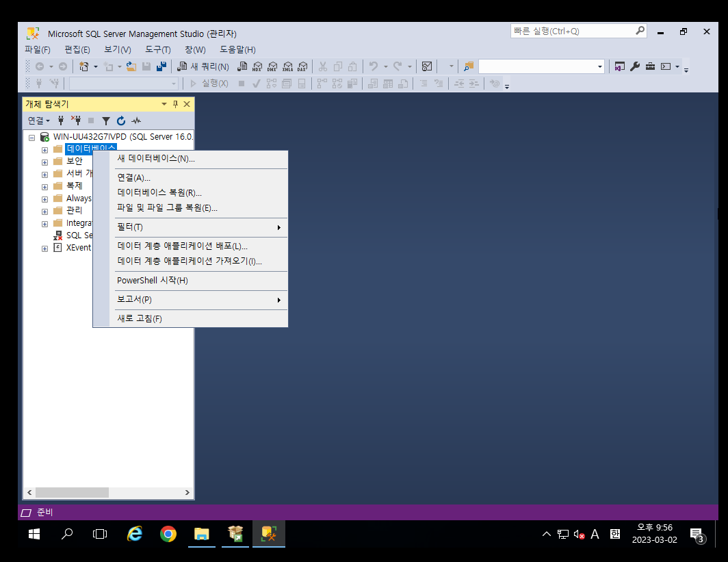
Task: Click the command window icon
Action: coord(666,66)
